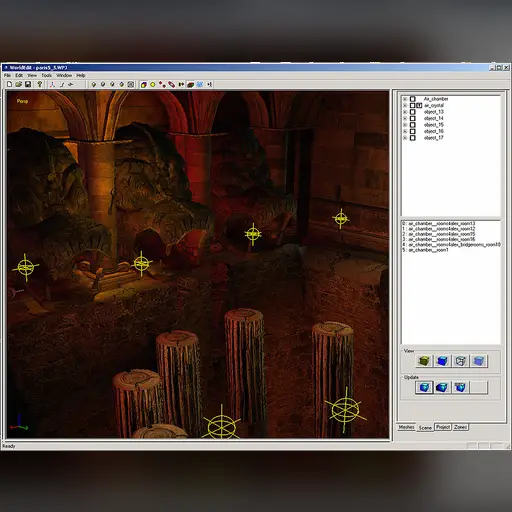Click the XYZ axis gizmo in viewport corner
The width and height of the screenshot is (512, 512).
tap(19, 423)
